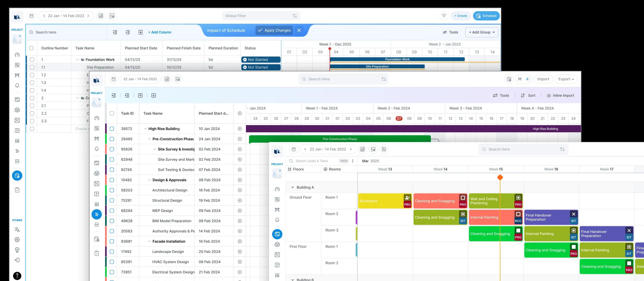Select highlighted day 07 in timeline header
This screenshot has height=281, width=644.
click(x=399, y=119)
